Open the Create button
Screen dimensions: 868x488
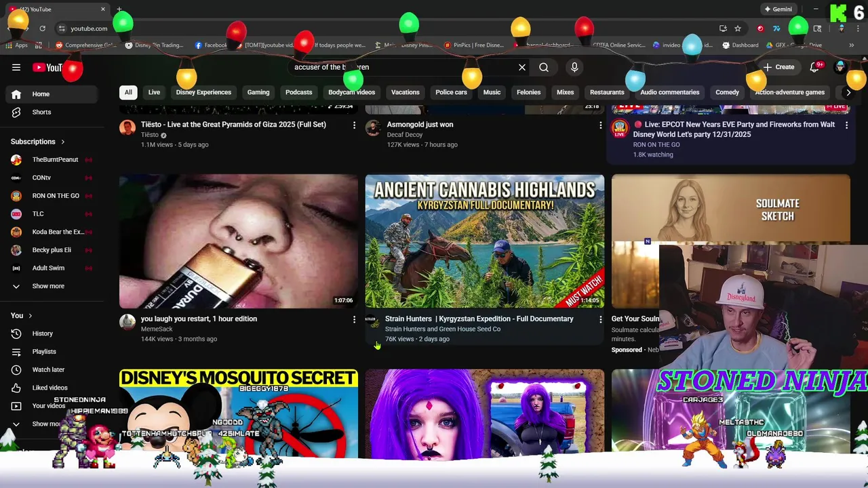(778, 67)
